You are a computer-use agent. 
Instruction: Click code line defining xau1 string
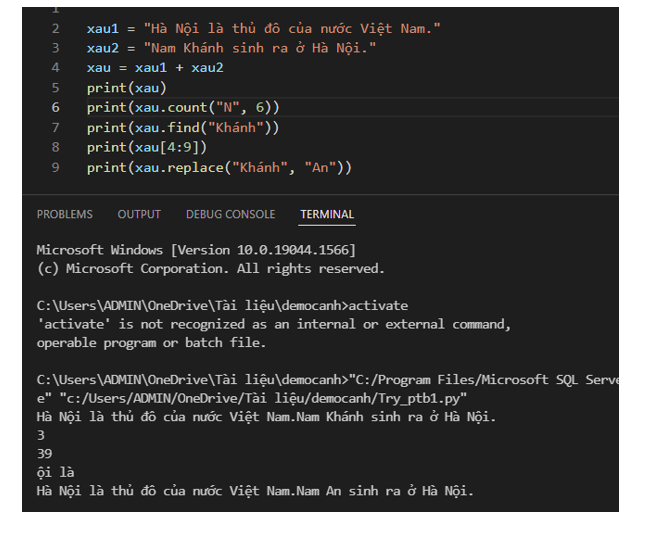coord(264,28)
